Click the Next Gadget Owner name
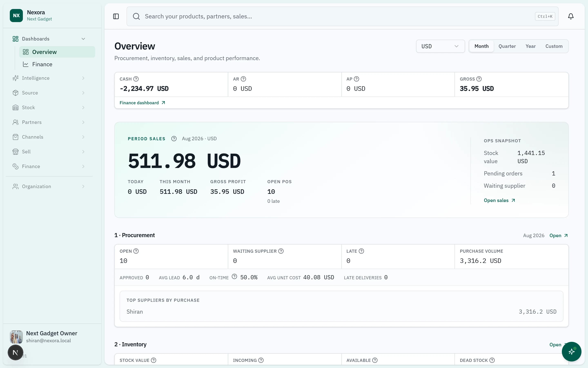Image resolution: width=588 pixels, height=368 pixels. (x=51, y=333)
